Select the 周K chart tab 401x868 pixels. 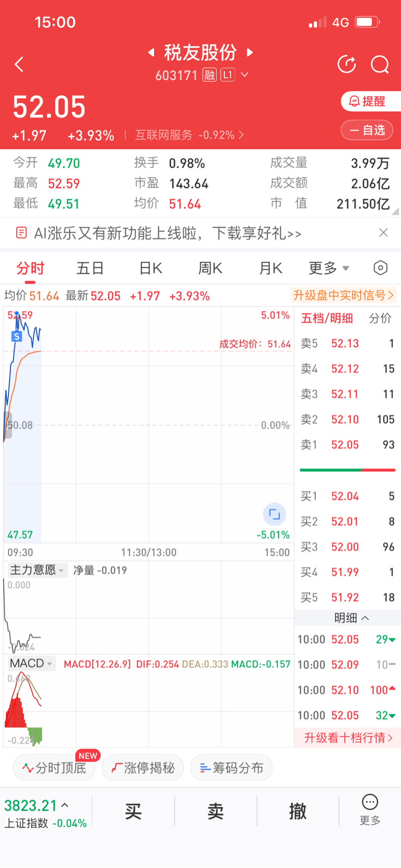210,268
